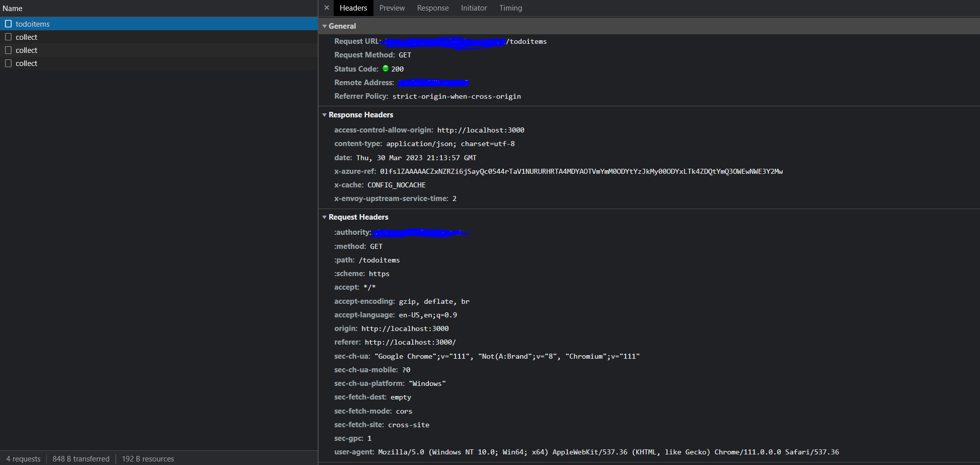The height and width of the screenshot is (465, 980).
Task: Collapse the General section
Action: click(x=325, y=26)
